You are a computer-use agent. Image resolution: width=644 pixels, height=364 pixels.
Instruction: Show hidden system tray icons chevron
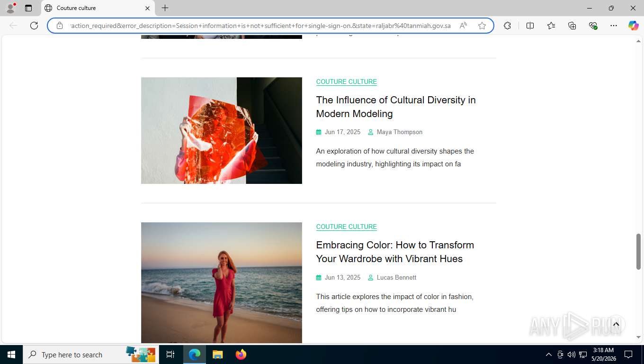point(549,355)
